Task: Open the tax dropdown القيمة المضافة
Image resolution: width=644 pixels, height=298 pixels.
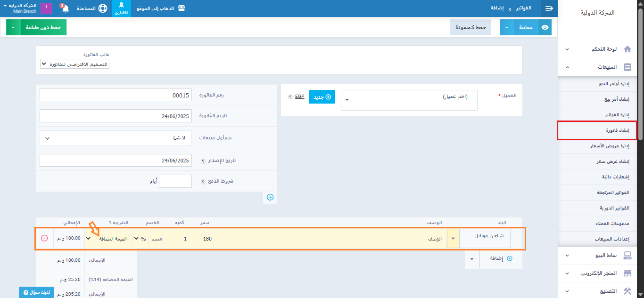Action: coord(109,239)
